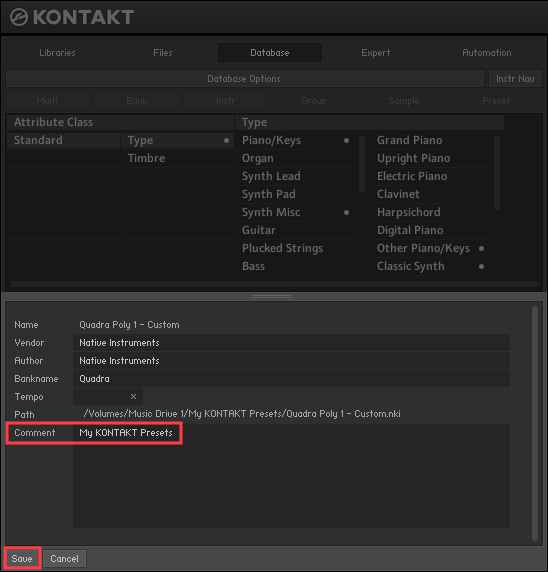Clear the Tempo field with the X icon
This screenshot has width=548, height=572.
pyautogui.click(x=134, y=397)
